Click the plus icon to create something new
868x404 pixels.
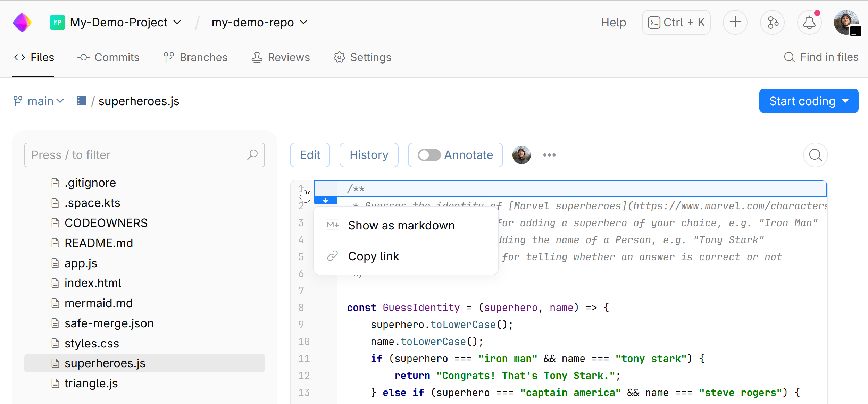point(735,22)
